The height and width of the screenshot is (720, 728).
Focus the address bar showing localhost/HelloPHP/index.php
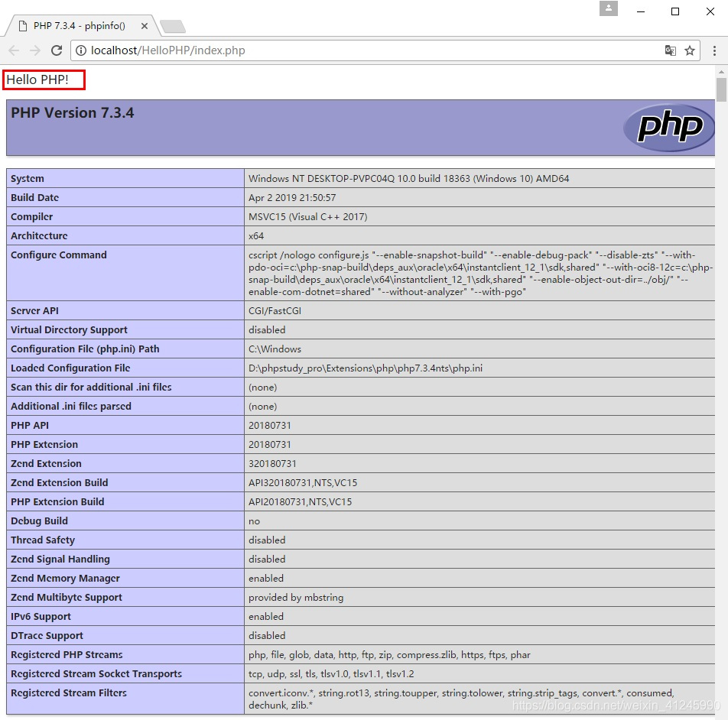(x=367, y=50)
